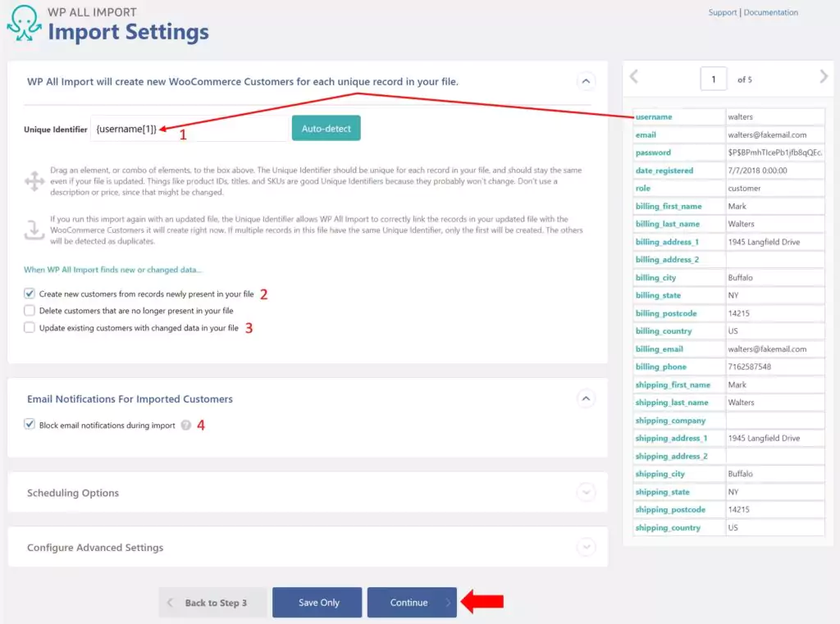Select the shipping_company element
The width and height of the screenshot is (840, 624).
point(670,421)
